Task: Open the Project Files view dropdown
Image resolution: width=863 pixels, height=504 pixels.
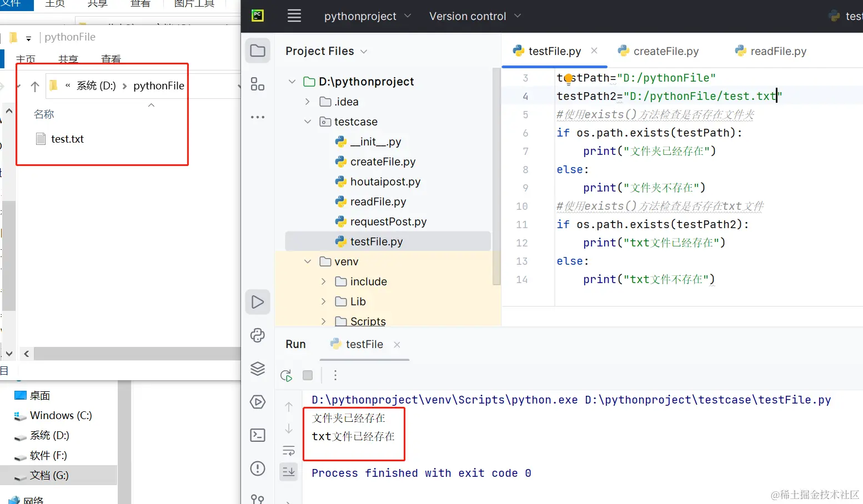Action: (x=326, y=51)
